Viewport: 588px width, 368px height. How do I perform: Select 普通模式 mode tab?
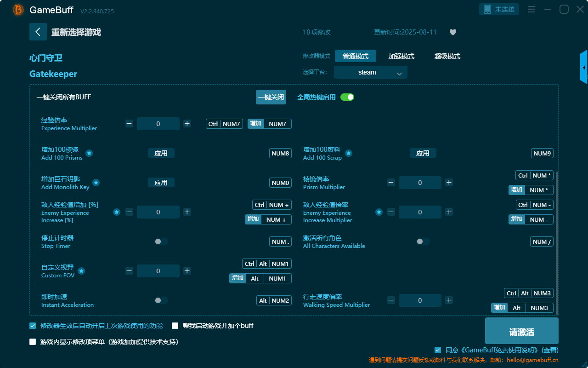(x=356, y=56)
